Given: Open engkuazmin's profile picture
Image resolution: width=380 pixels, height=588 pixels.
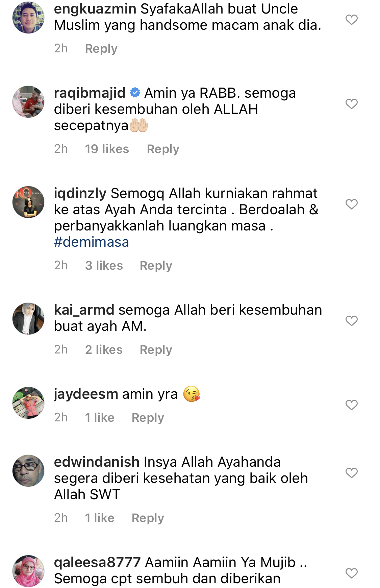Looking at the screenshot, I should (x=28, y=18).
